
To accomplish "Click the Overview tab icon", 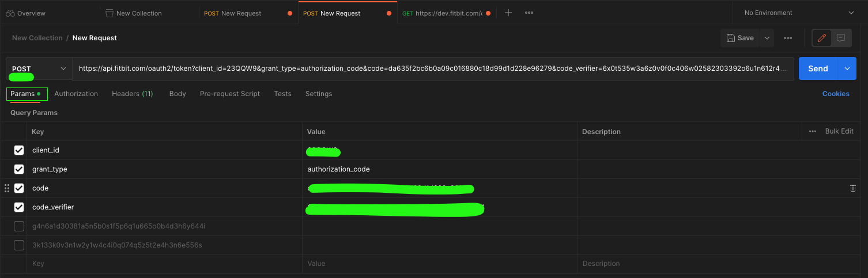I will (10, 13).
